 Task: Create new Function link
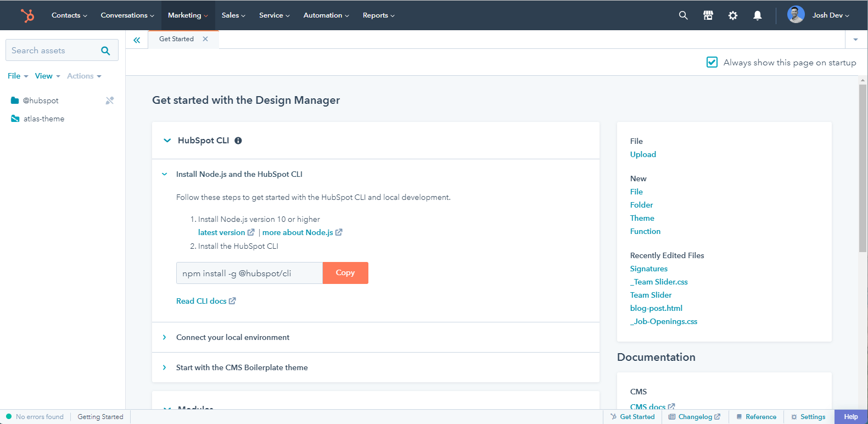click(645, 231)
